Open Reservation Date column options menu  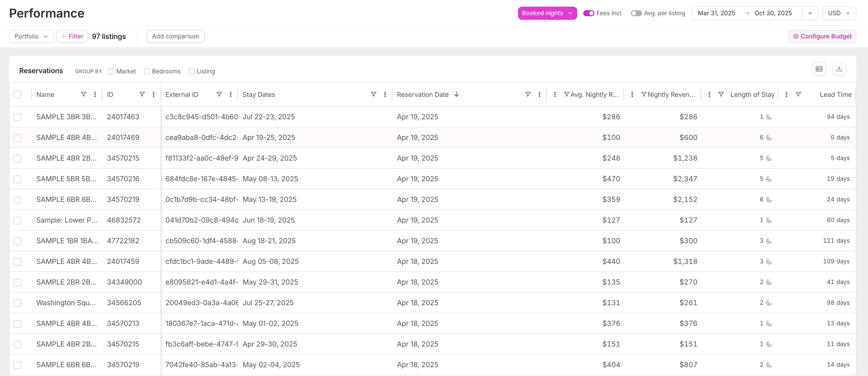tap(540, 94)
